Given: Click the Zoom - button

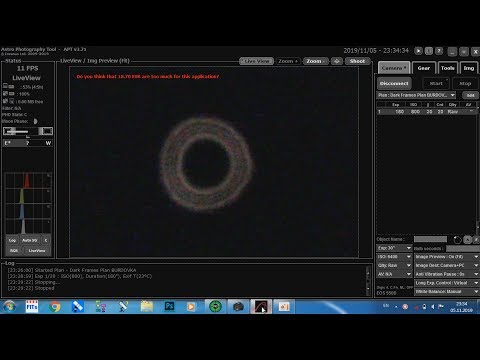Looking at the screenshot, I should (x=316, y=61).
